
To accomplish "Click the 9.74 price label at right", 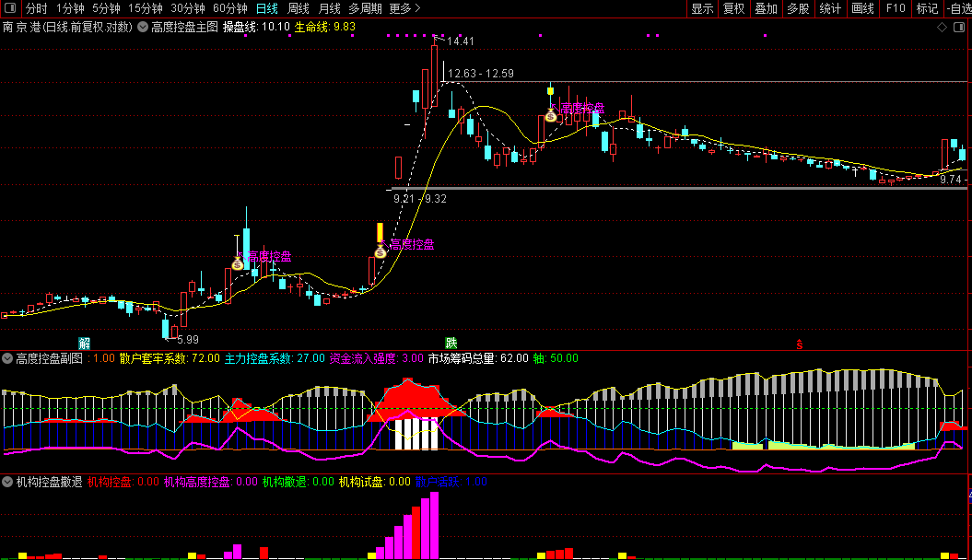I will click(951, 180).
